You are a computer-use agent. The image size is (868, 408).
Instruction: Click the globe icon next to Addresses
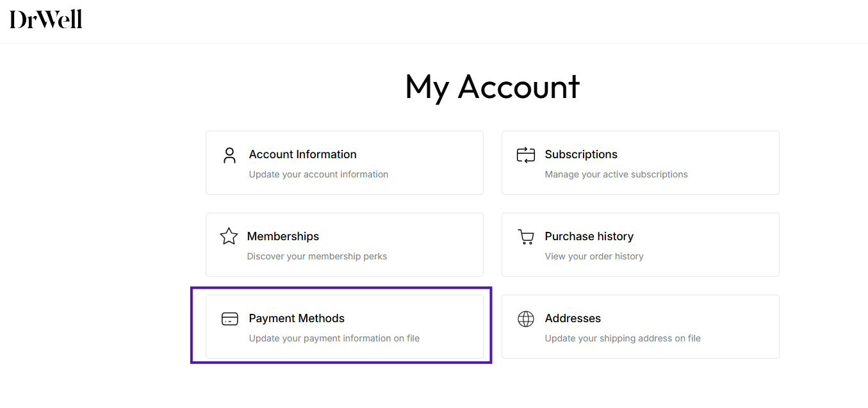tap(525, 319)
